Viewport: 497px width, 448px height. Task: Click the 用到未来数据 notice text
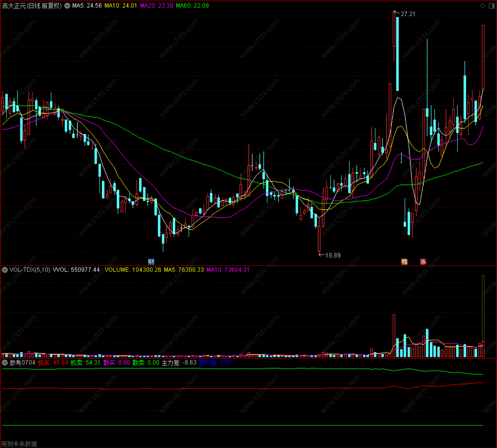(x=19, y=444)
